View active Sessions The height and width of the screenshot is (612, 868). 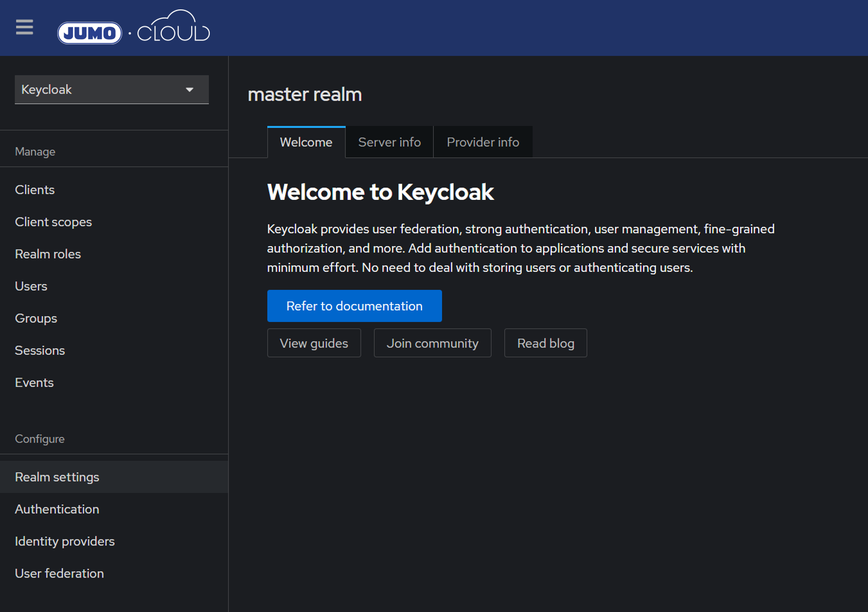(x=40, y=351)
